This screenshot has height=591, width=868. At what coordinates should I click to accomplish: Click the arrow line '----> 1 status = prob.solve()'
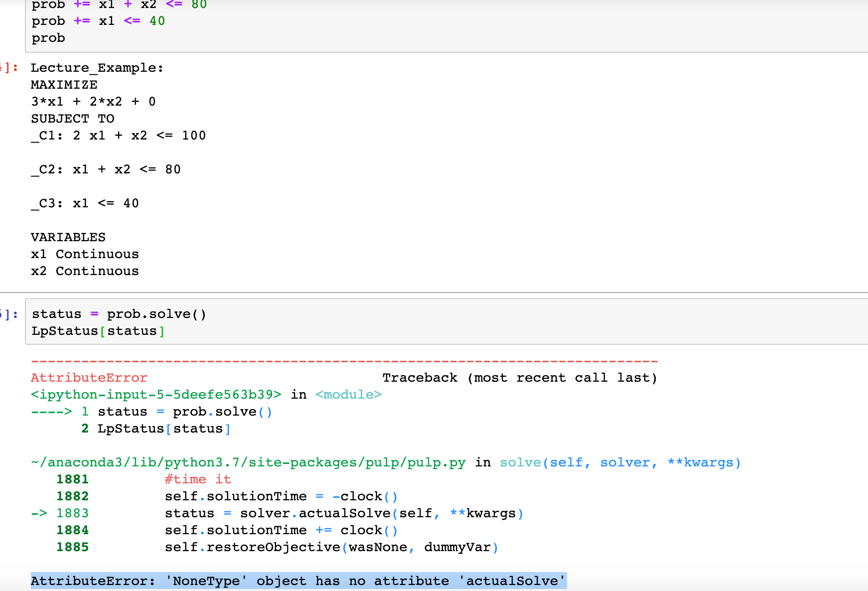click(151, 412)
